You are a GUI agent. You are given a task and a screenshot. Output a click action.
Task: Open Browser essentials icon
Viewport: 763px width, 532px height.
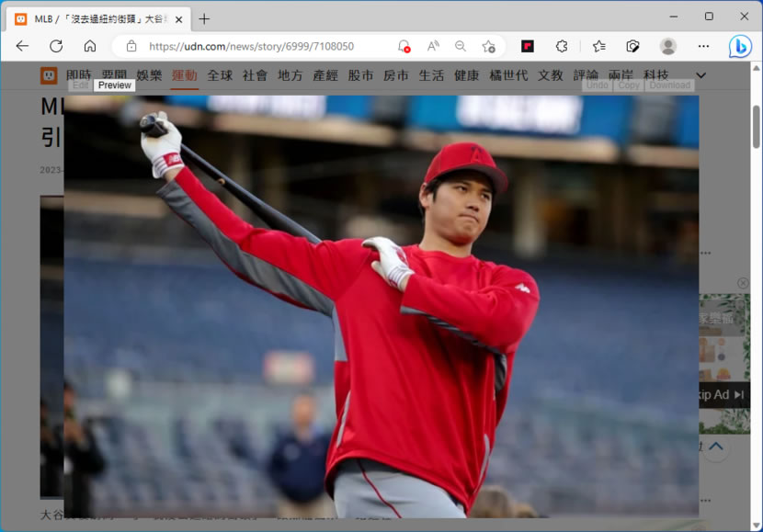[x=632, y=46]
